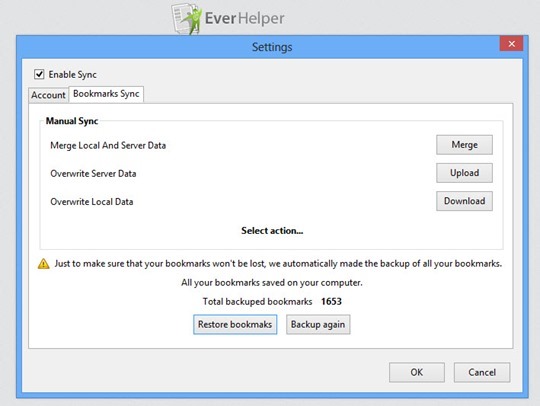This screenshot has height=406, width=540.
Task: Click the Settings window title
Action: [x=272, y=47]
